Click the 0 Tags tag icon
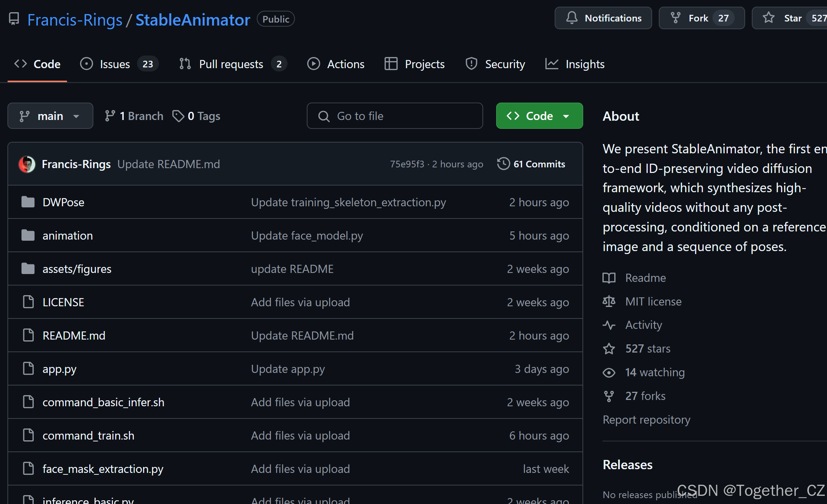This screenshot has height=504, width=827. 178,116
